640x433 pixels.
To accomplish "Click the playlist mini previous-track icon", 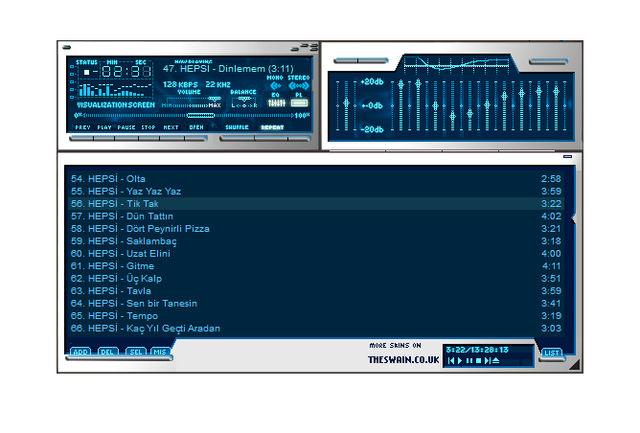I will [x=451, y=361].
